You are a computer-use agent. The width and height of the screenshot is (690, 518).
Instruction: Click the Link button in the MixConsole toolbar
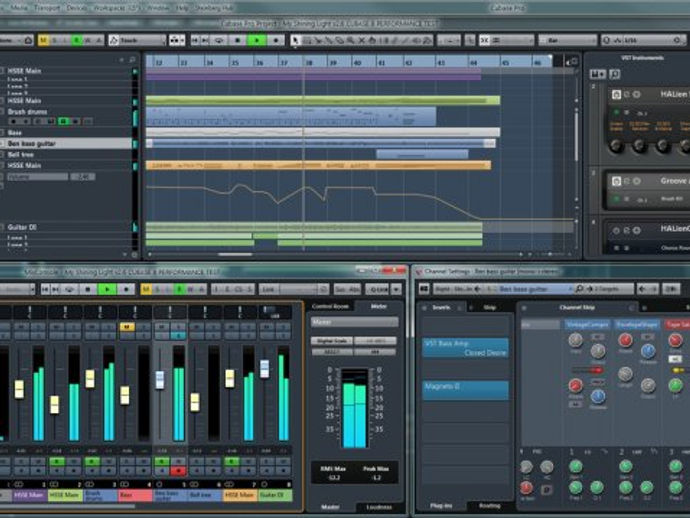(x=268, y=289)
